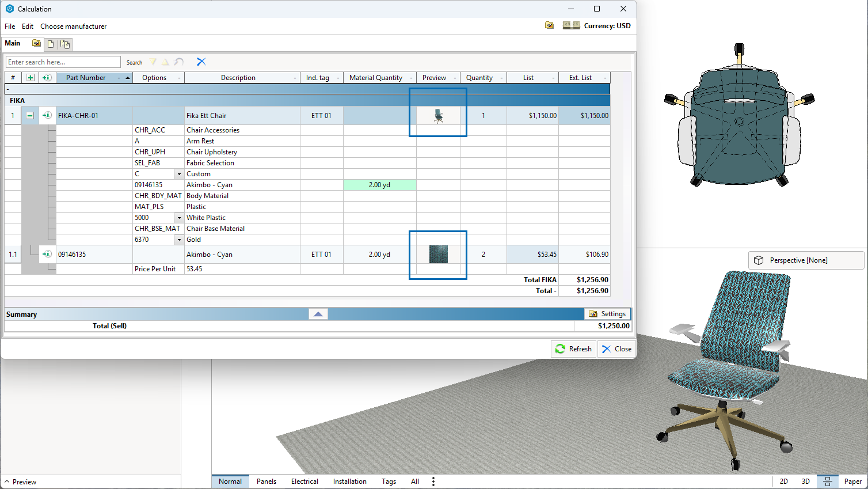
Task: Open the dropdown for option 6370 Gold
Action: 179,240
